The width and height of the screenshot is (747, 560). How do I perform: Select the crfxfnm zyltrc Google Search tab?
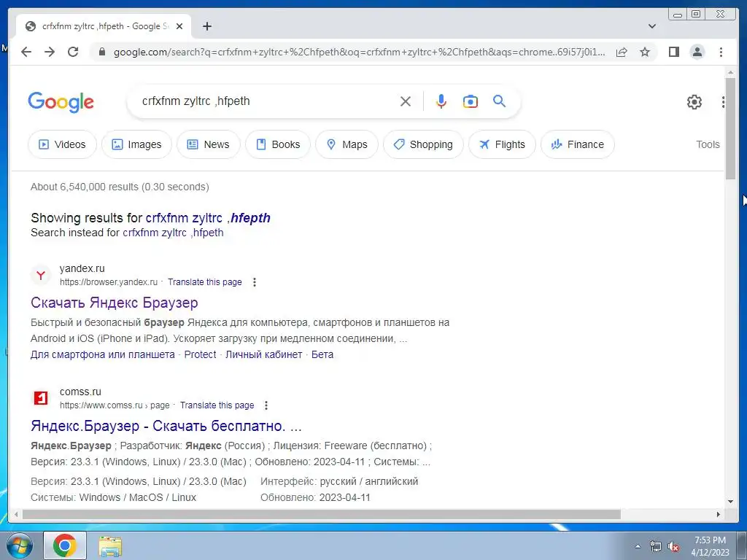coord(104,26)
